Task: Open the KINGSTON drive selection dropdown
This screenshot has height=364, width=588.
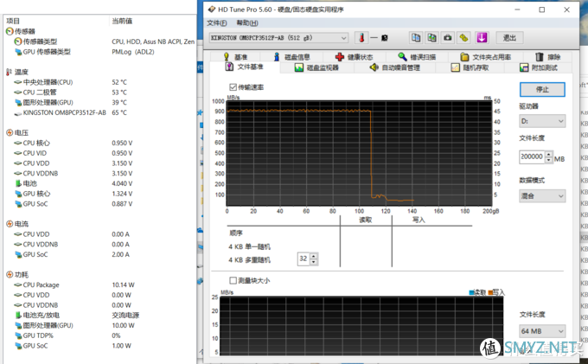Action: [x=278, y=38]
